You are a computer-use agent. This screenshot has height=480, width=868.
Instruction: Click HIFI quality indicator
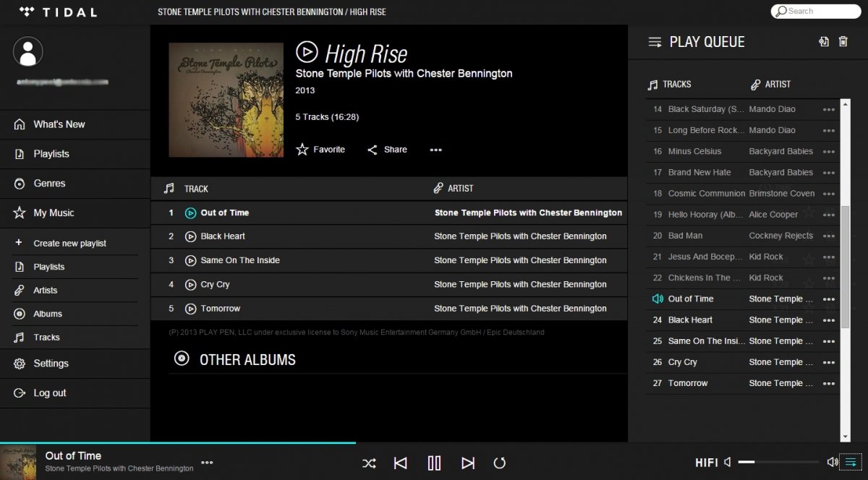(x=706, y=463)
